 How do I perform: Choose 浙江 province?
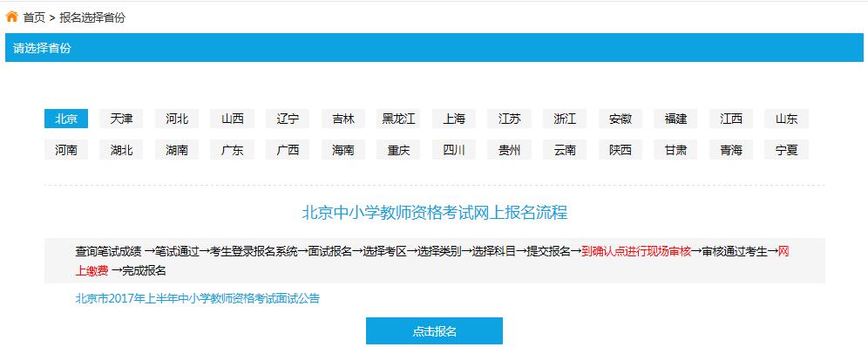point(566,119)
